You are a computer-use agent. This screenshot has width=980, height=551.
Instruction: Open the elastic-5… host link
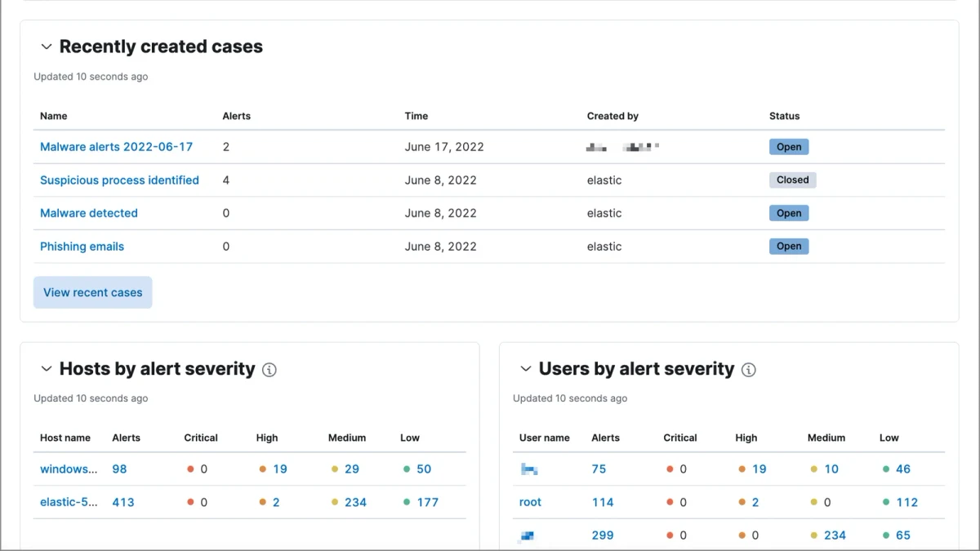coord(69,503)
